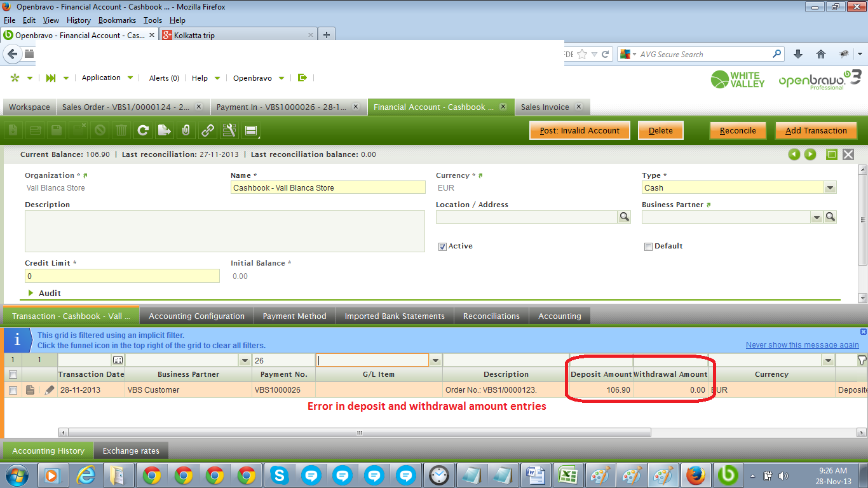The width and height of the screenshot is (868, 488).
Task: Close the form with the X icon
Action: (x=848, y=154)
